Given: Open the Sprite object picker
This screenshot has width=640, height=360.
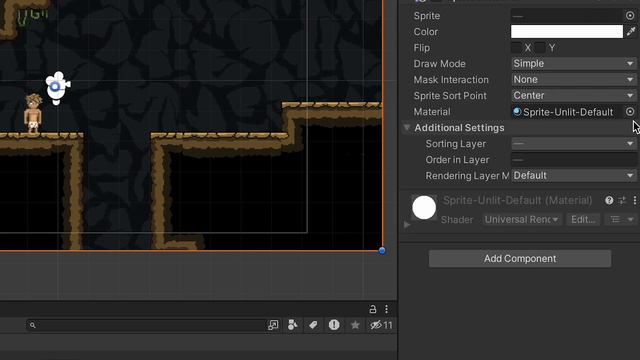Looking at the screenshot, I should click(x=630, y=16).
